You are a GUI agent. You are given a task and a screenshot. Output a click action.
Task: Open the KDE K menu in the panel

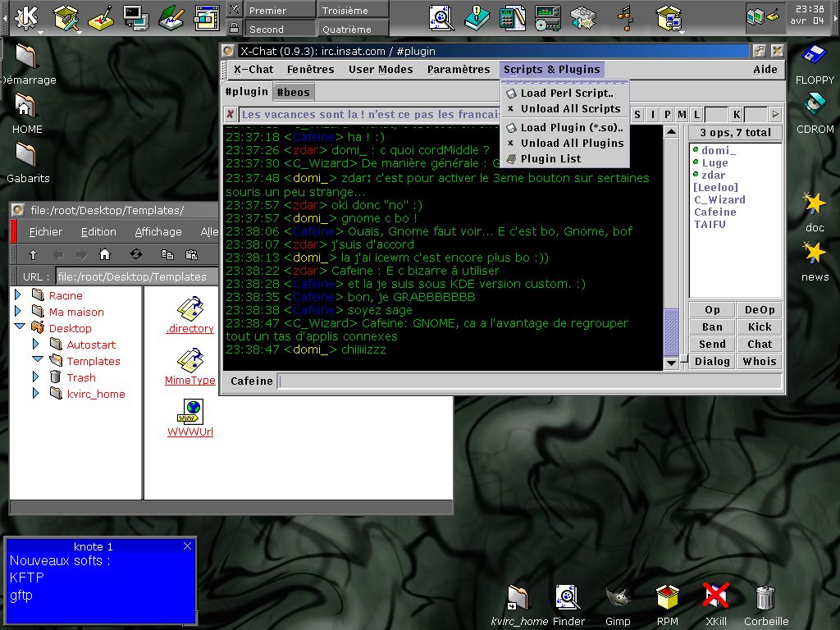[26, 18]
